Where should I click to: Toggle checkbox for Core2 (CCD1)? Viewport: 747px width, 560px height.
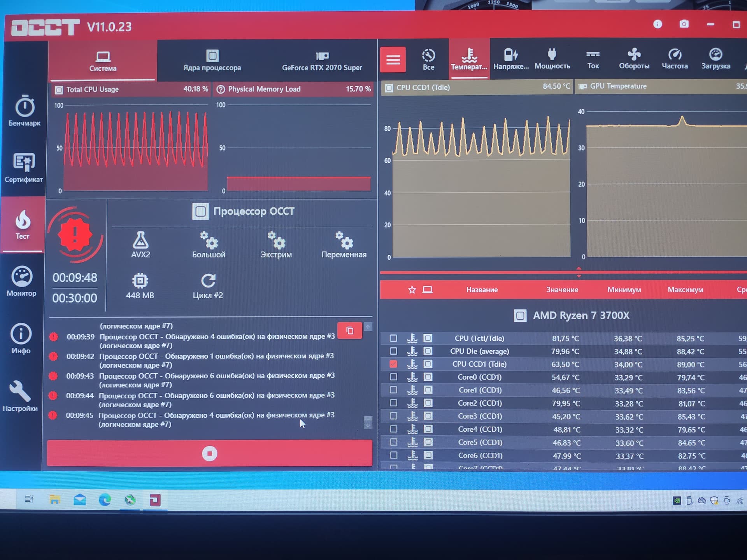click(393, 403)
